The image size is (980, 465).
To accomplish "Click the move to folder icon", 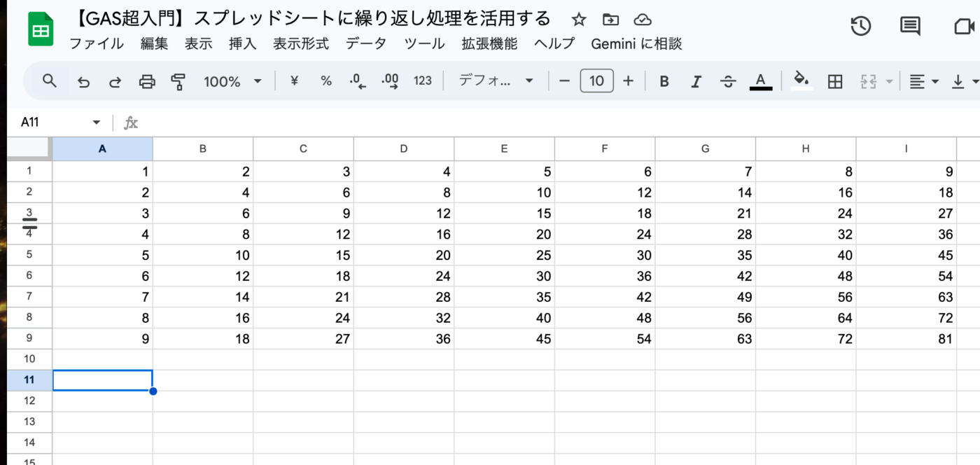I will [610, 20].
